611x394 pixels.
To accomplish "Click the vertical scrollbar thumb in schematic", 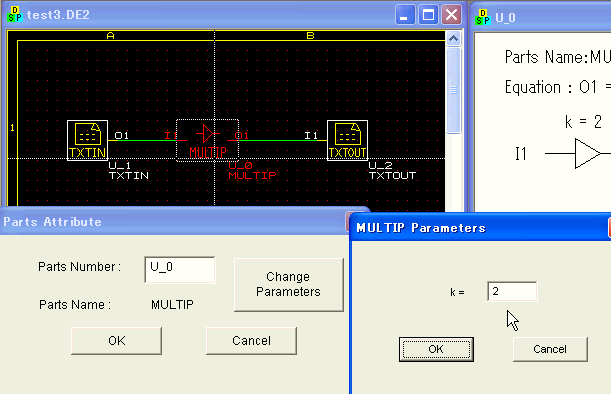I will tap(453, 90).
